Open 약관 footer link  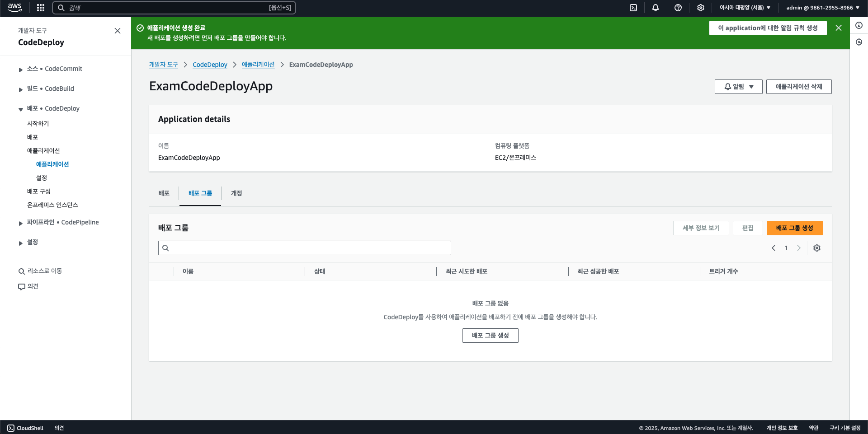(814, 428)
